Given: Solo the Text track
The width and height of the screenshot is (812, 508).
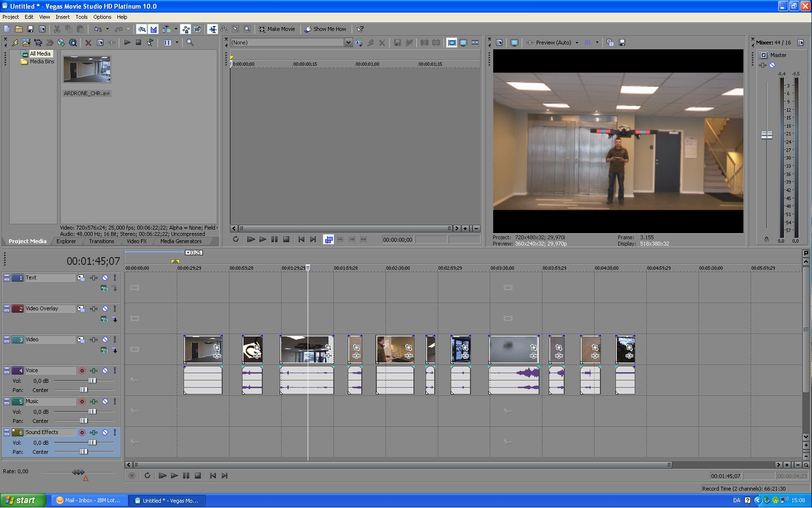Looking at the screenshot, I should click(115, 278).
